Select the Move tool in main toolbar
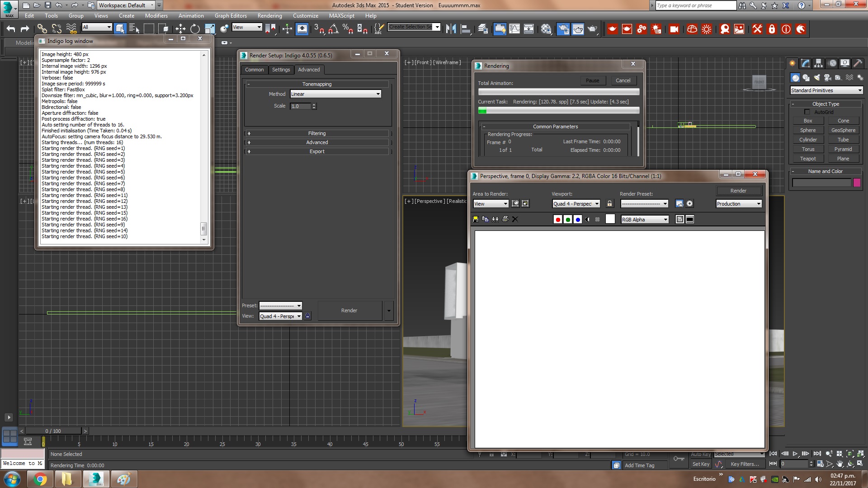868x488 pixels. click(180, 29)
